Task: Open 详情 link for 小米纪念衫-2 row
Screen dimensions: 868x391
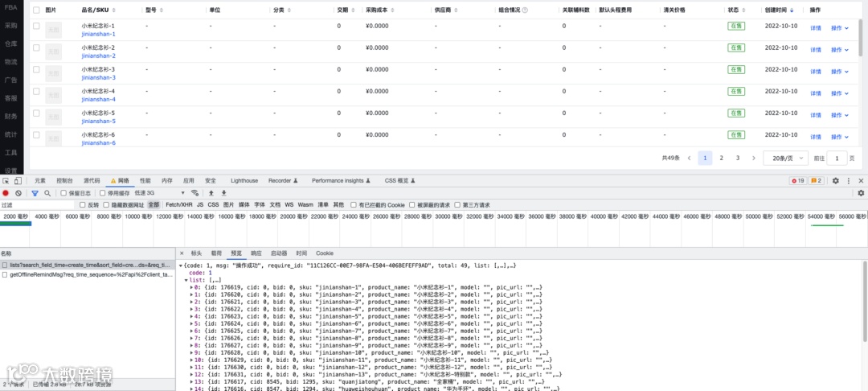Action: tap(816, 50)
